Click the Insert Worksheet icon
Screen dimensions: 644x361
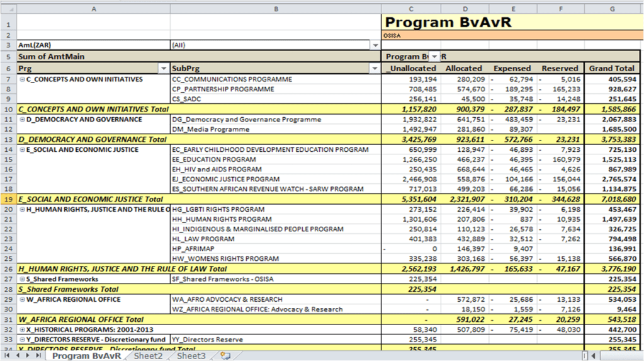pos(225,356)
